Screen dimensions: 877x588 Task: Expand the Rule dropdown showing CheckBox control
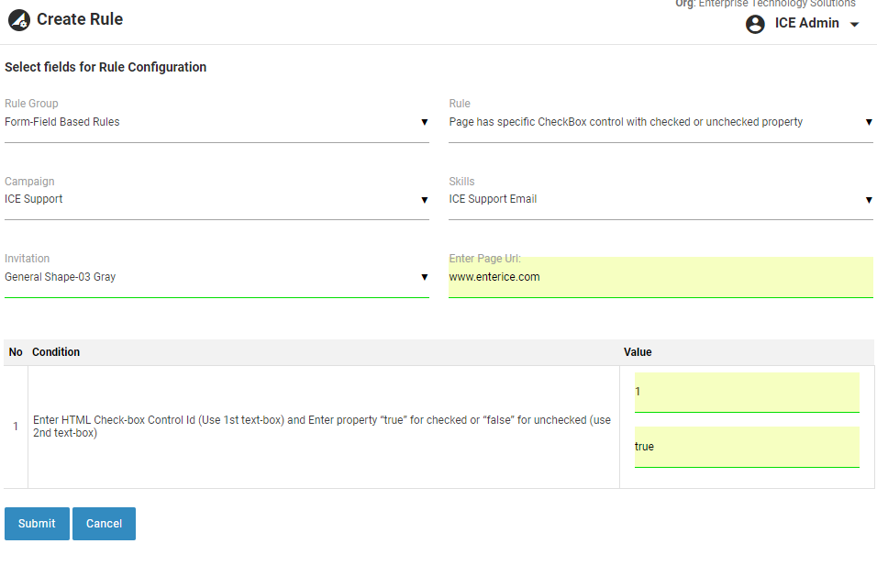661,122
